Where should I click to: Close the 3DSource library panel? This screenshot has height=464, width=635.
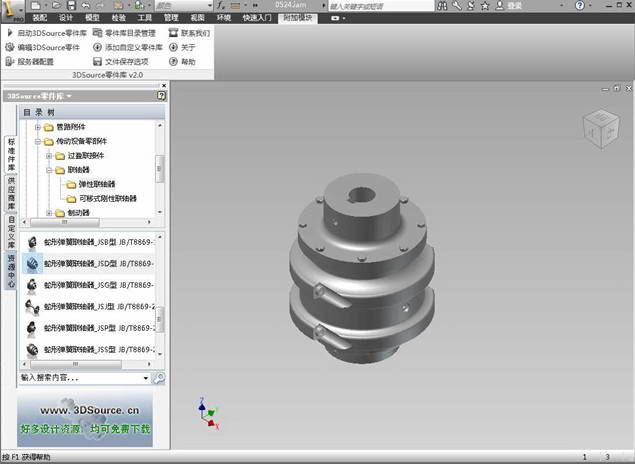coord(164,85)
